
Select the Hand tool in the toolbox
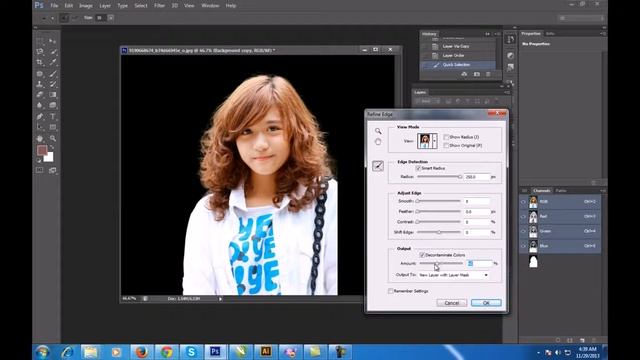click(40, 138)
